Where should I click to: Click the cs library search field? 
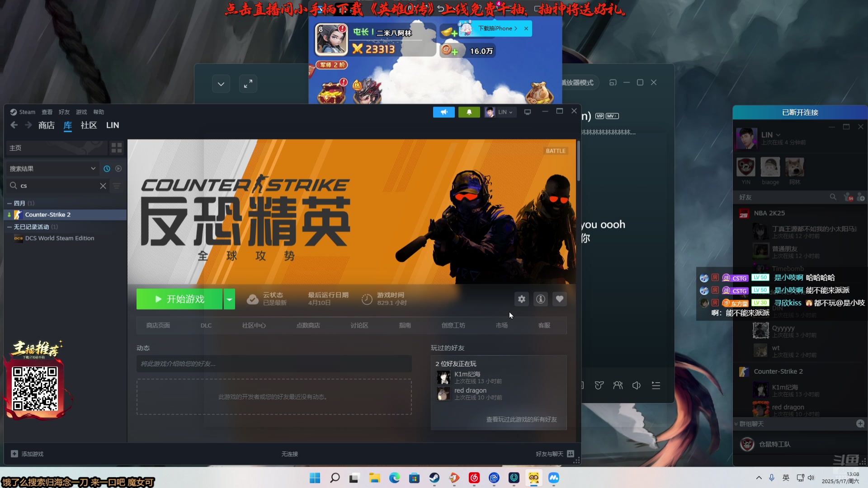coord(59,186)
